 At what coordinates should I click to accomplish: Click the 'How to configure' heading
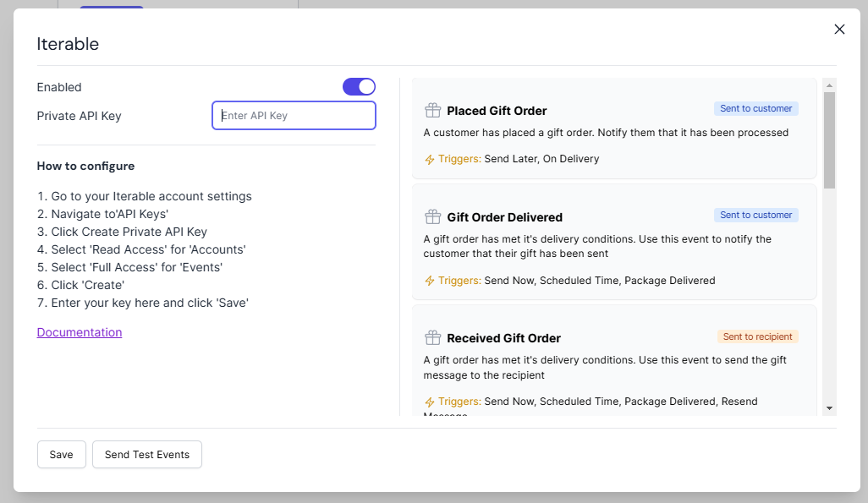pos(85,166)
